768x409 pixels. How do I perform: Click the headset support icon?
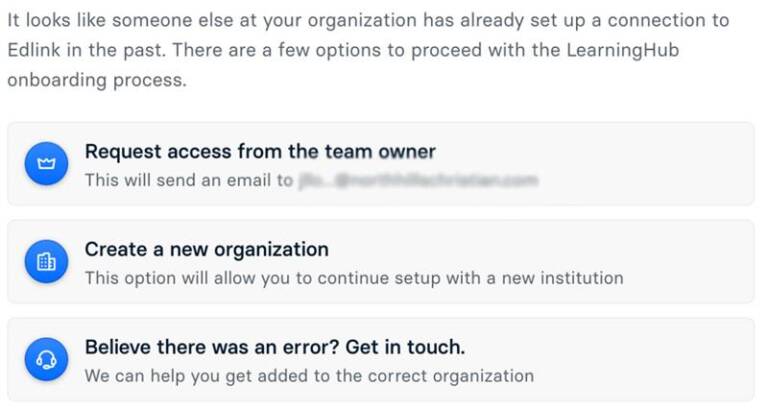(46, 360)
